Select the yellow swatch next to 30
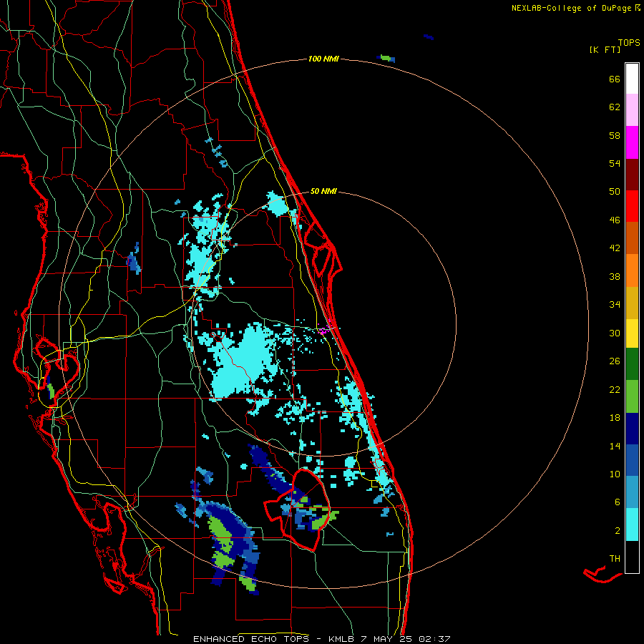This screenshot has width=644, height=644. [632, 333]
